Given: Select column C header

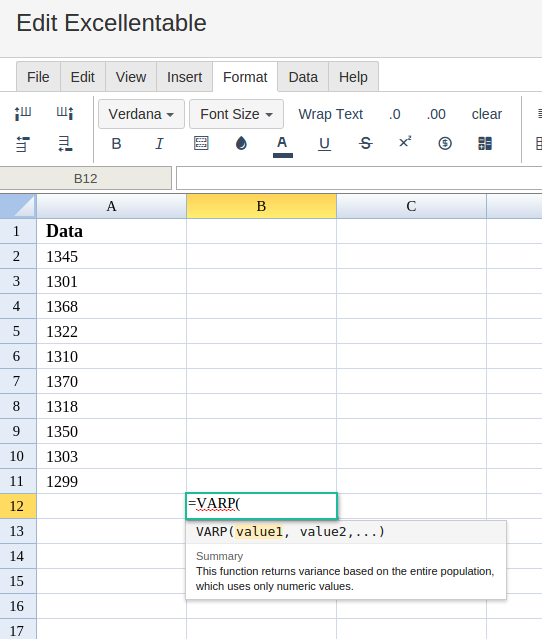Looking at the screenshot, I should point(411,206).
